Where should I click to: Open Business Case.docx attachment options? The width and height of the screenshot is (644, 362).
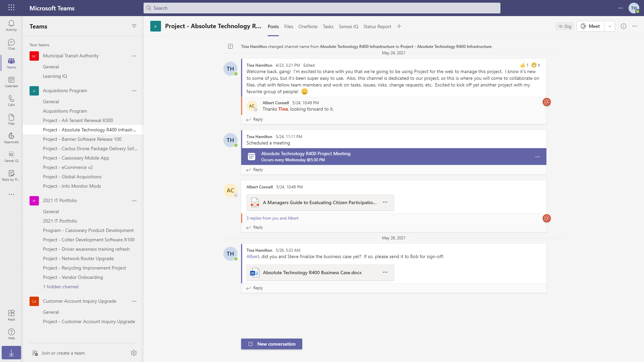pos(385,272)
